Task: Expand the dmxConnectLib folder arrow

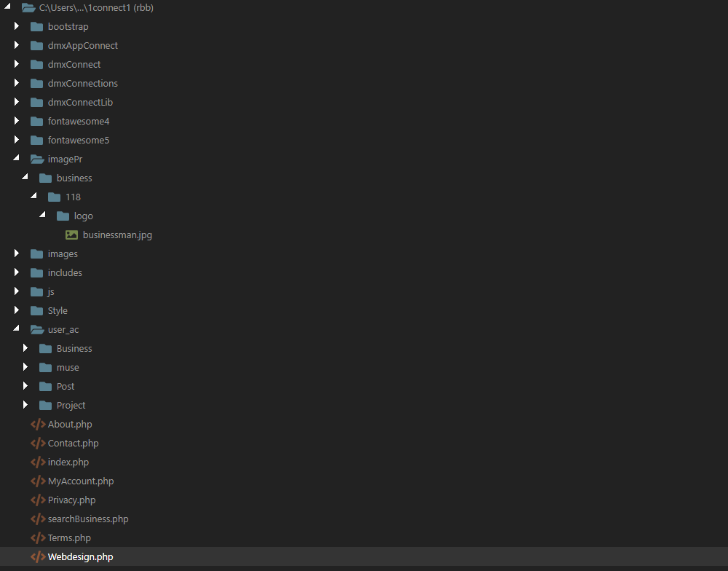Action: pos(17,102)
